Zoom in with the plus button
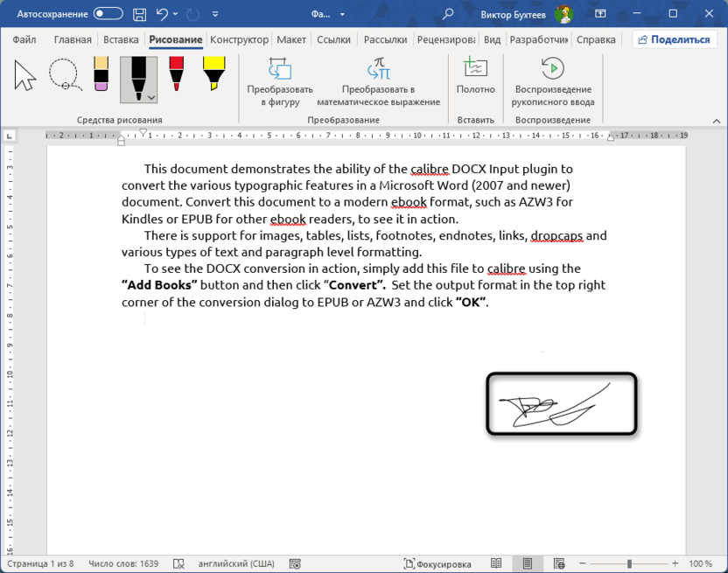Viewport: 728px width, 573px height. 675,563
